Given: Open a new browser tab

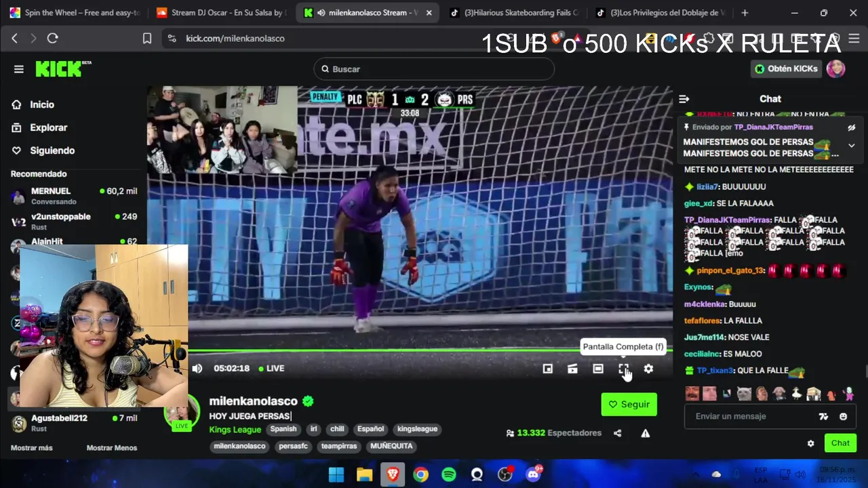Looking at the screenshot, I should click(x=745, y=13).
